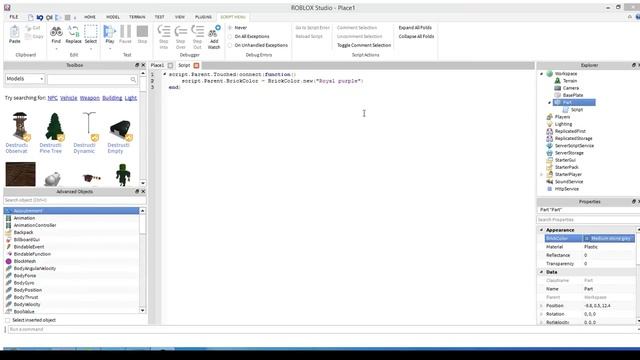
Task: Click the Paste clipboard icon
Action: (x=14, y=32)
